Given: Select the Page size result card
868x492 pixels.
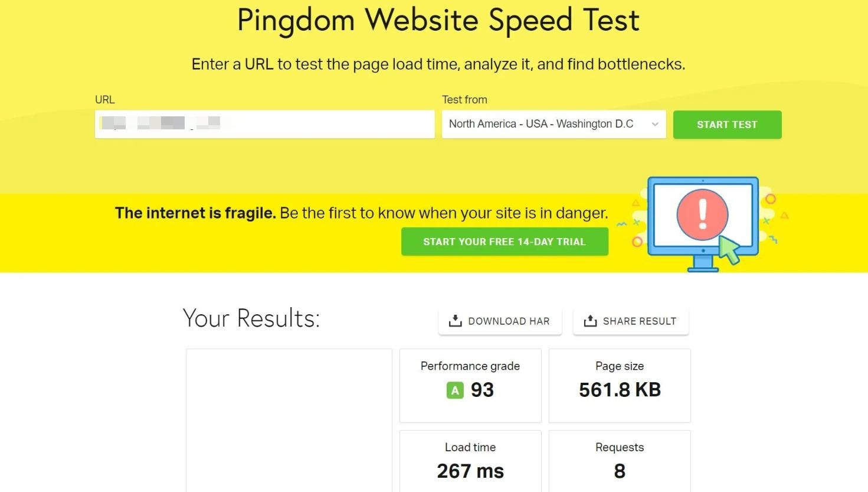Looking at the screenshot, I should (619, 385).
